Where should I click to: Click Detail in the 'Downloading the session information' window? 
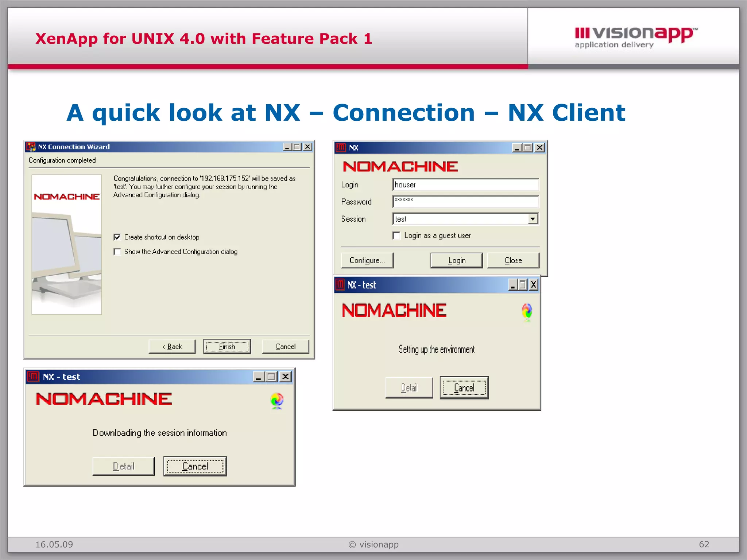(x=124, y=466)
